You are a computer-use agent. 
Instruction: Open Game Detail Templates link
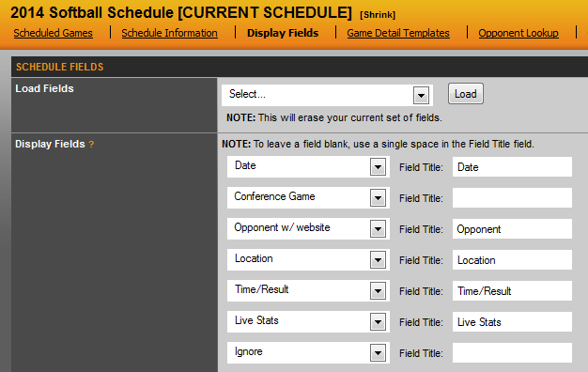tap(398, 33)
